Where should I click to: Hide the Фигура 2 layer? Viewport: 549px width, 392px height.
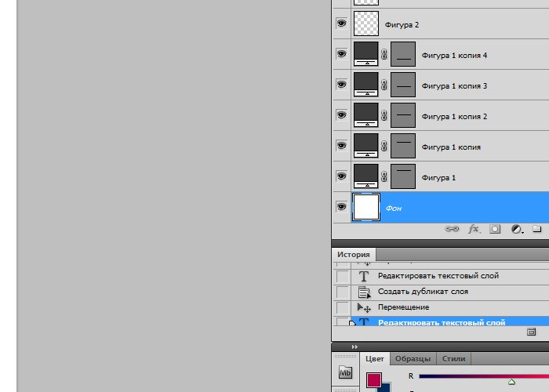click(341, 24)
